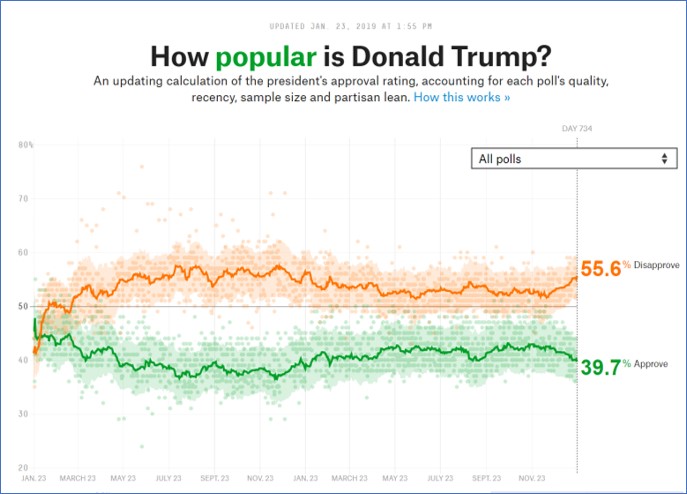Click the highest orange outlier poll dot
The height and width of the screenshot is (494, 687).
click(141, 166)
